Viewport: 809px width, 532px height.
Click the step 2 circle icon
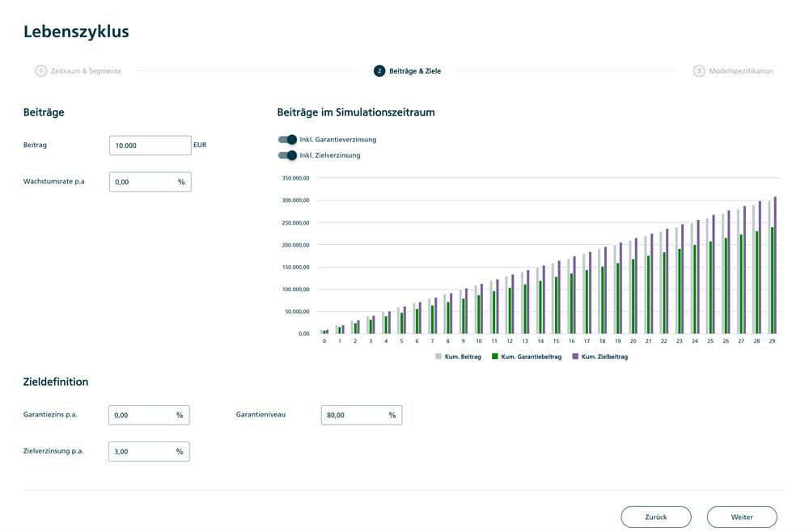point(379,71)
